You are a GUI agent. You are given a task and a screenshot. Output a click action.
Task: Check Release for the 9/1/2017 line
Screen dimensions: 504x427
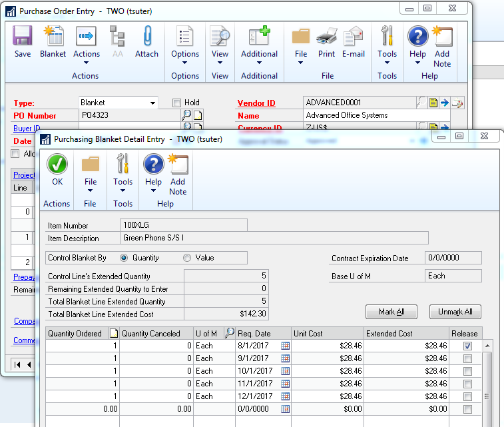[467, 358]
